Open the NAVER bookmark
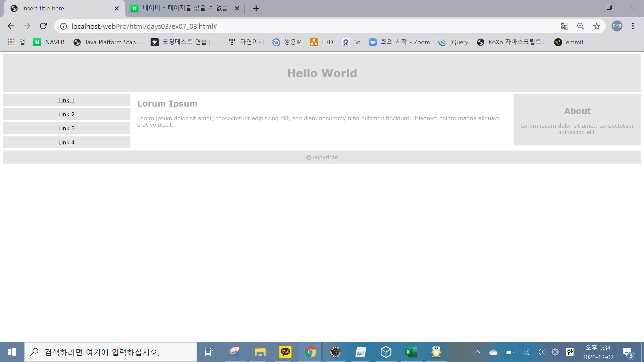 click(x=49, y=42)
